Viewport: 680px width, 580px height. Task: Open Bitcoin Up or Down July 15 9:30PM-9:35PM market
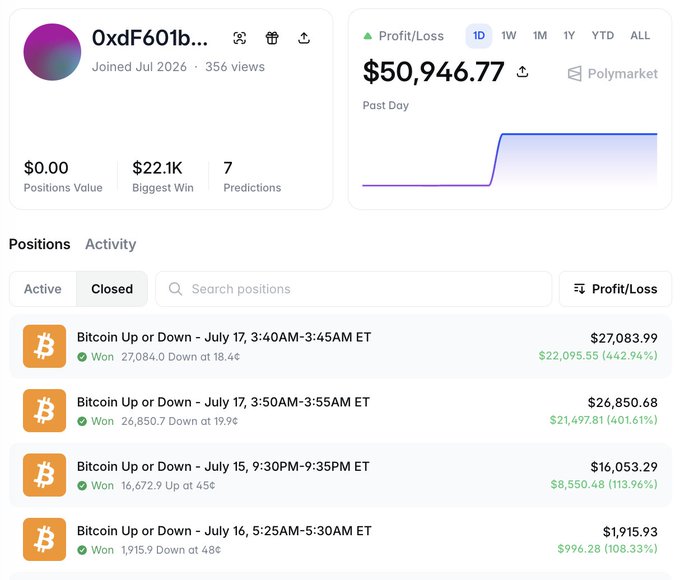pos(223,466)
